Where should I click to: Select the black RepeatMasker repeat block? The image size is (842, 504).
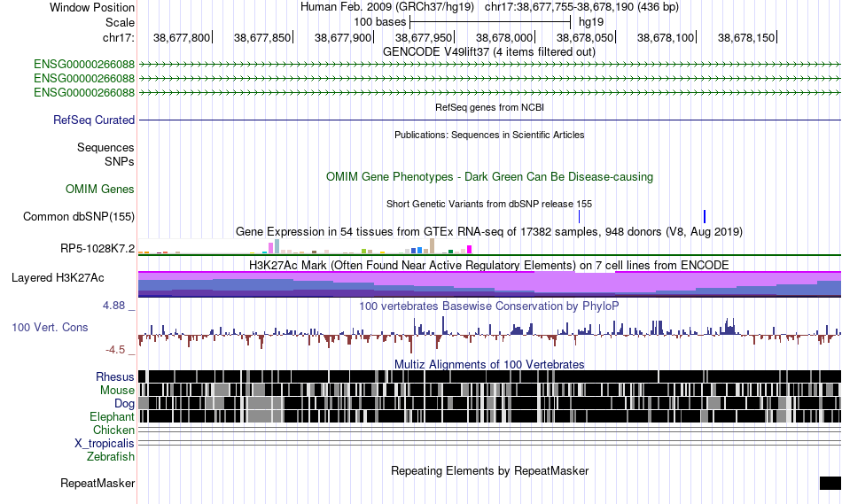click(x=830, y=483)
